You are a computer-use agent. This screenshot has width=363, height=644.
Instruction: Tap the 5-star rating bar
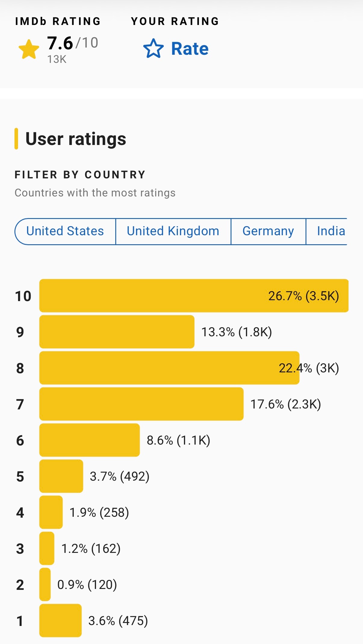(61, 476)
